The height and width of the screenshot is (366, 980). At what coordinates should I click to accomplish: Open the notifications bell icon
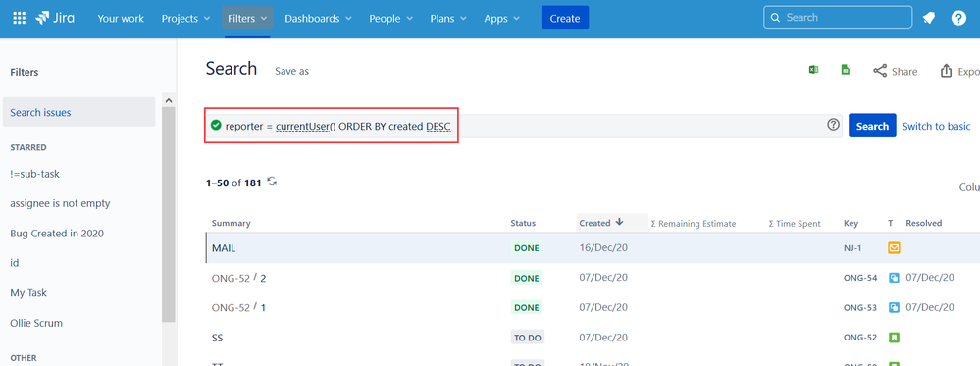929,18
